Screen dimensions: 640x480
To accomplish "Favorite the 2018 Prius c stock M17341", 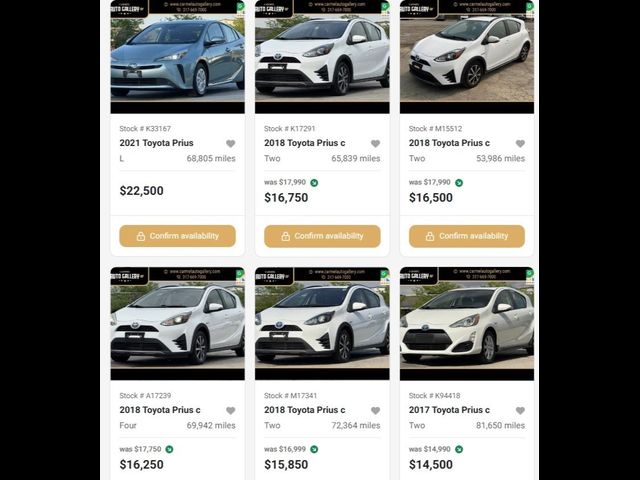I will (375, 410).
